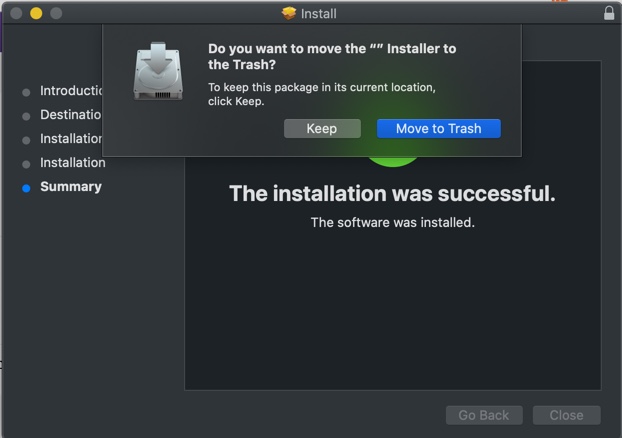This screenshot has height=438, width=622.
Task: Click the package icon in the title bar
Action: click(289, 14)
